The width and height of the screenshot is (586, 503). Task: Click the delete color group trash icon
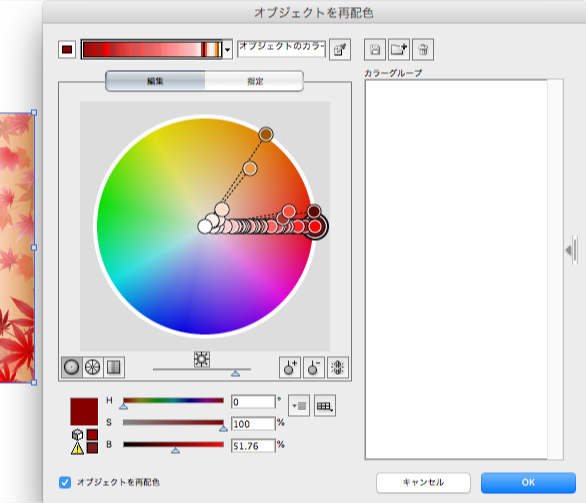coord(423,49)
